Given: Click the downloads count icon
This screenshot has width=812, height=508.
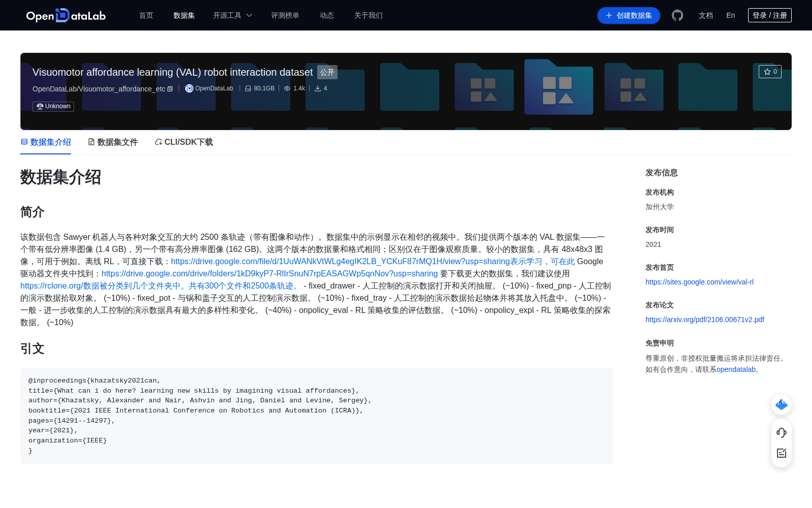Looking at the screenshot, I should tap(318, 88).
